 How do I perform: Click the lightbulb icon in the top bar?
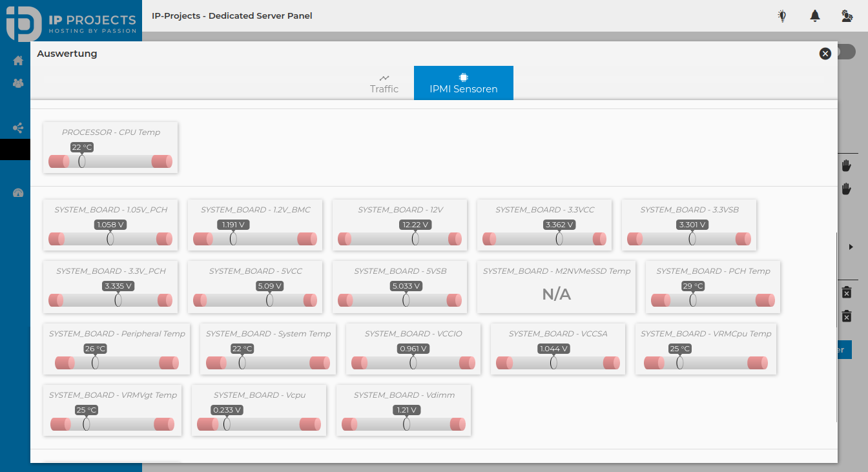pos(781,16)
